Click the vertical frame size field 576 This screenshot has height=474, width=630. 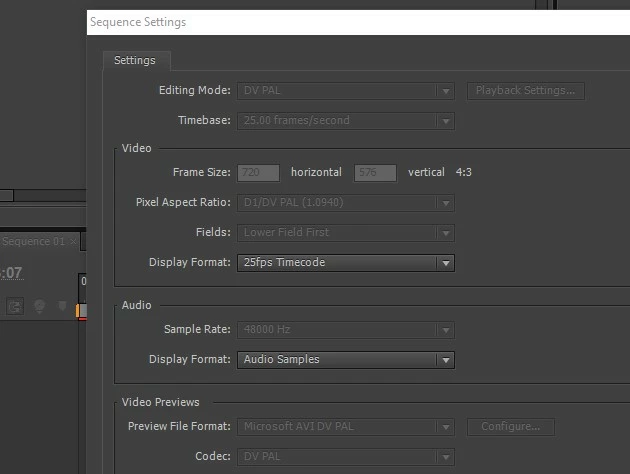click(x=375, y=173)
